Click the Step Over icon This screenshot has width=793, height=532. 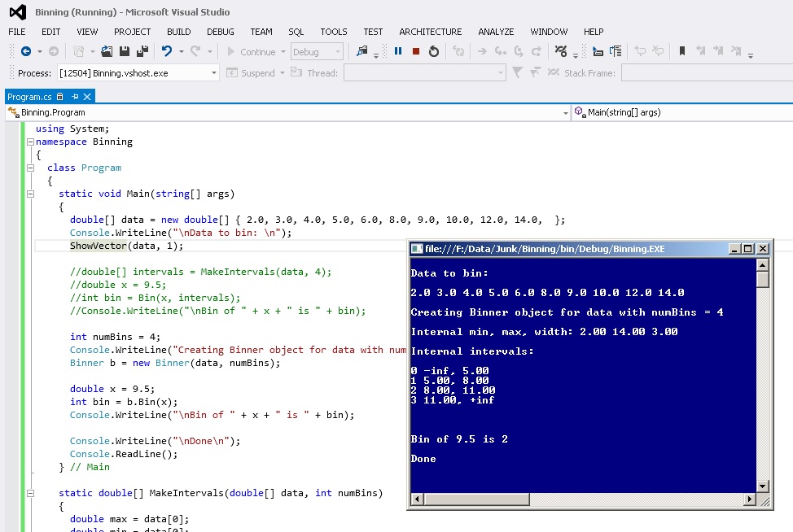click(520, 51)
